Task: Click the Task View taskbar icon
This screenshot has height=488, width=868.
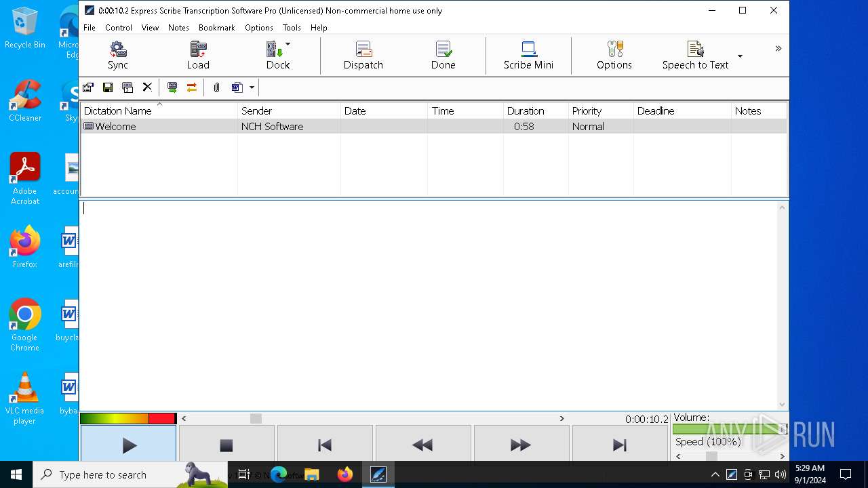Action: 244,474
